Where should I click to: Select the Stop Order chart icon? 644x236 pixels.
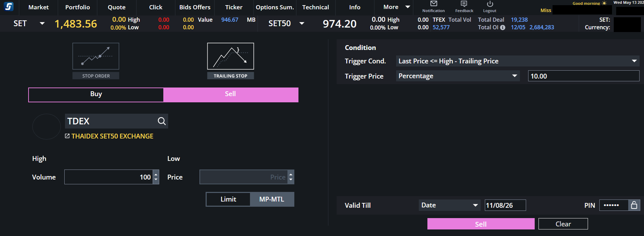(x=96, y=56)
